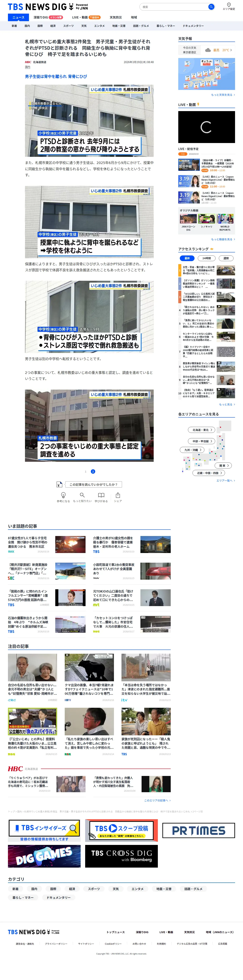243x980 pixels.
Task: Open the 元TOKIOの山口達也氏 article
Action: pyautogui.click(x=132, y=598)
